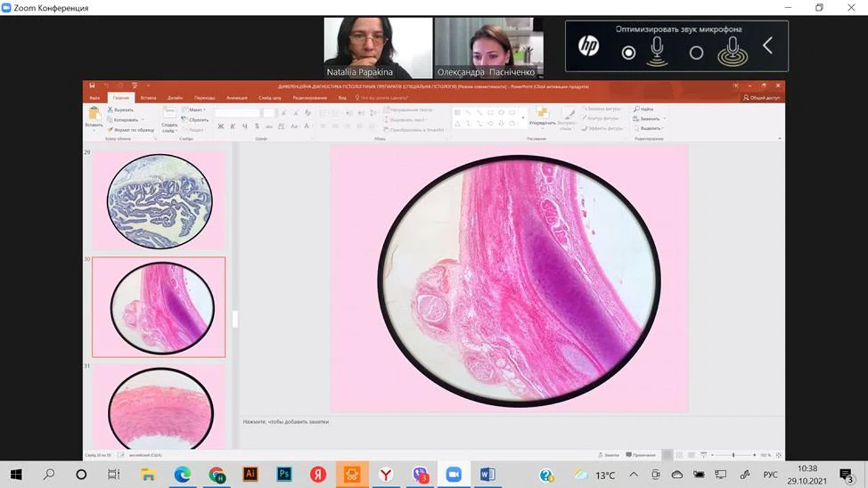Open Shape Outline (Контур фигуры) dropdown

pos(601,118)
